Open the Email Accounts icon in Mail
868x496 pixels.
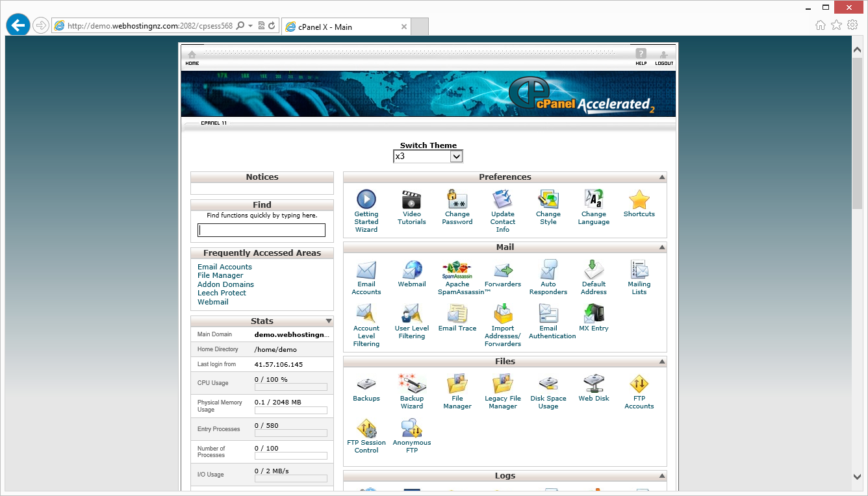click(x=366, y=270)
